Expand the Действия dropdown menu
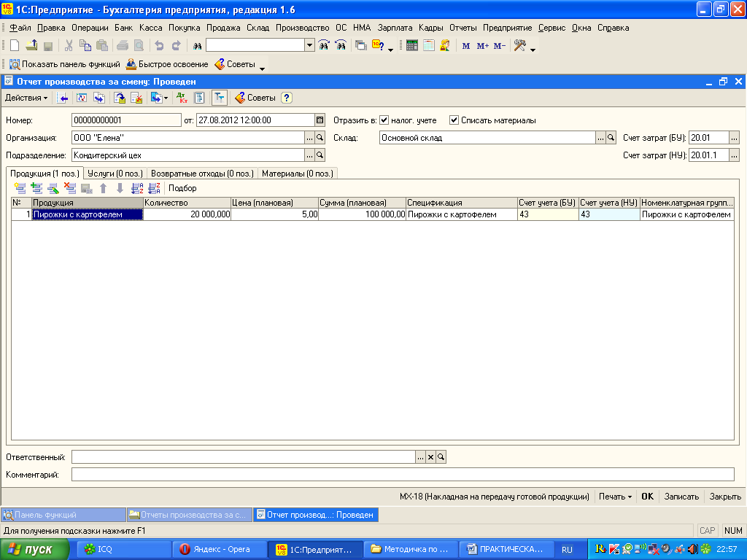Viewport: 747px width, 560px height. coord(26,98)
